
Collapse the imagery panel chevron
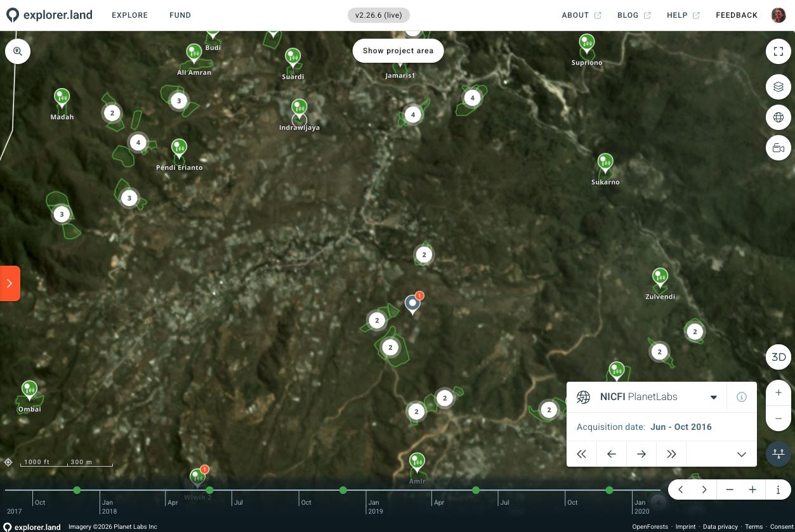[x=741, y=454]
